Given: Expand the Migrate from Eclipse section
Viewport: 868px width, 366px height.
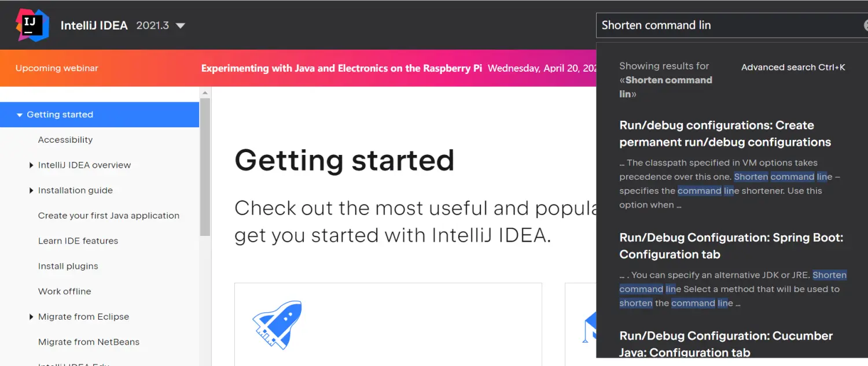Looking at the screenshot, I should 31,317.
